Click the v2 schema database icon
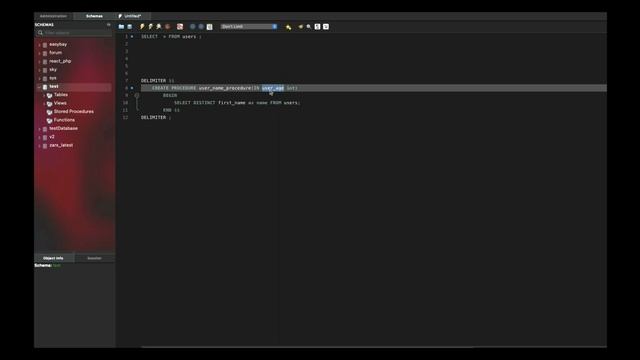This screenshot has width=640, height=360. pos(45,137)
